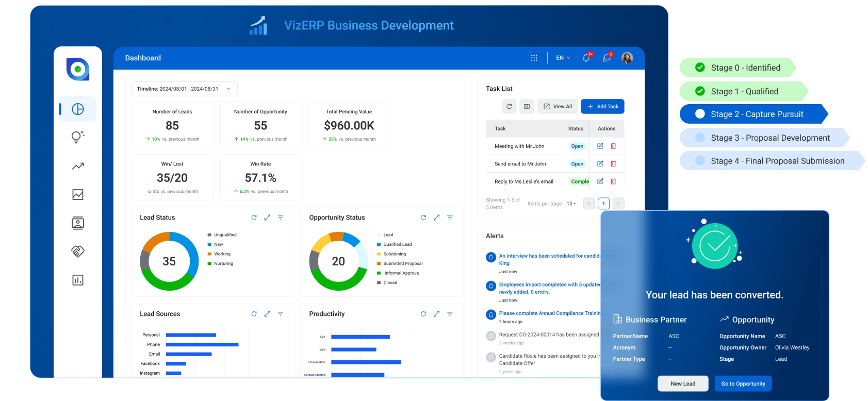Viewport: 868px width, 401px height.
Task: Refresh the Lead Sources chart
Action: 254,314
